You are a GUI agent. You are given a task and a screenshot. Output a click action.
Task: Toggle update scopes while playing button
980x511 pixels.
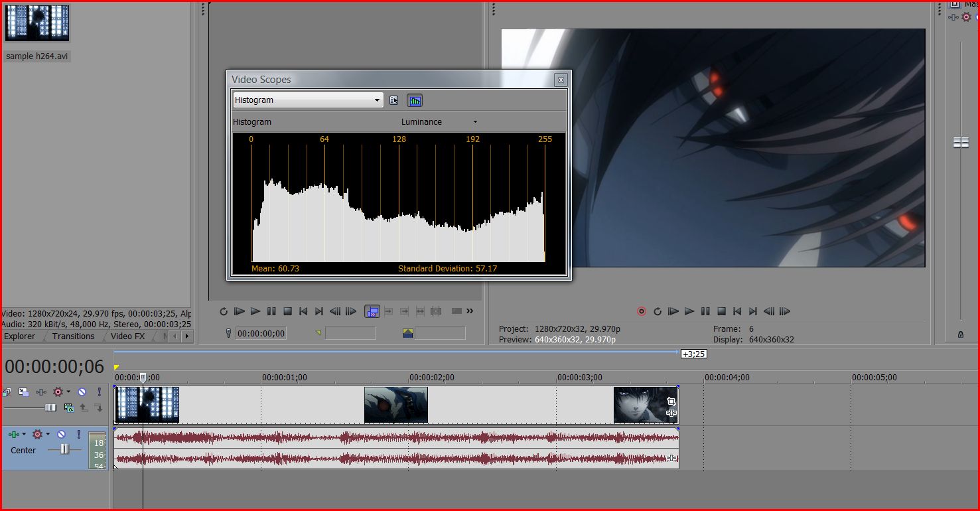(415, 101)
